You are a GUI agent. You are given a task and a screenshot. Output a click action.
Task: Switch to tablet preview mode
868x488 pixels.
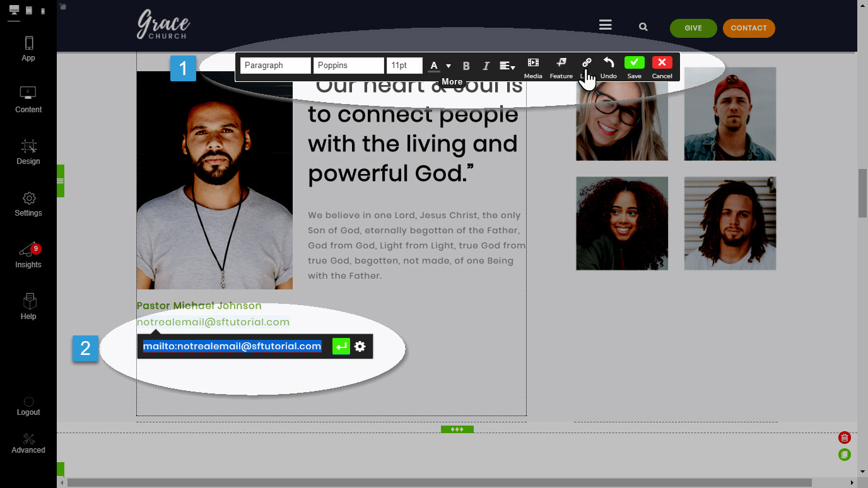(x=29, y=11)
